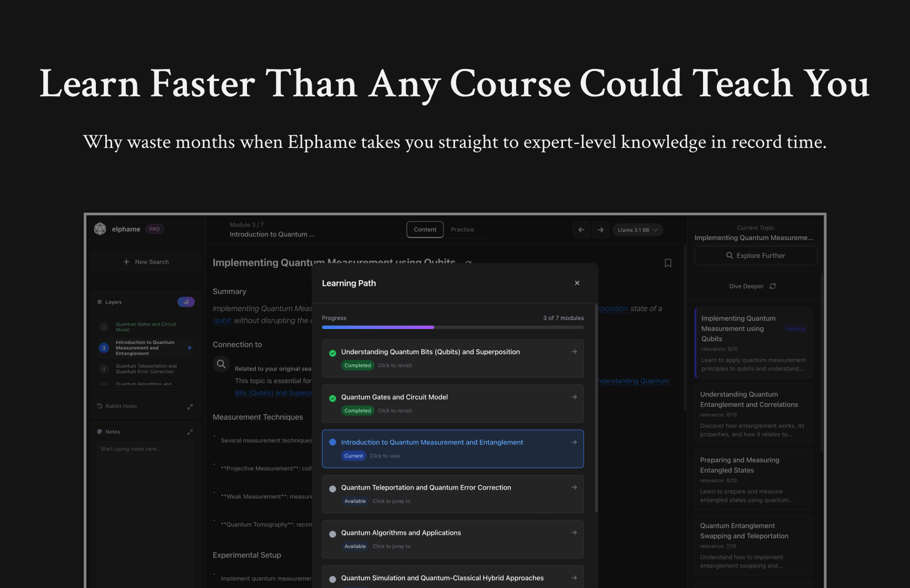Select layer 4 'Quantum Teleportation and Quantum Error Correction'

tap(145, 368)
